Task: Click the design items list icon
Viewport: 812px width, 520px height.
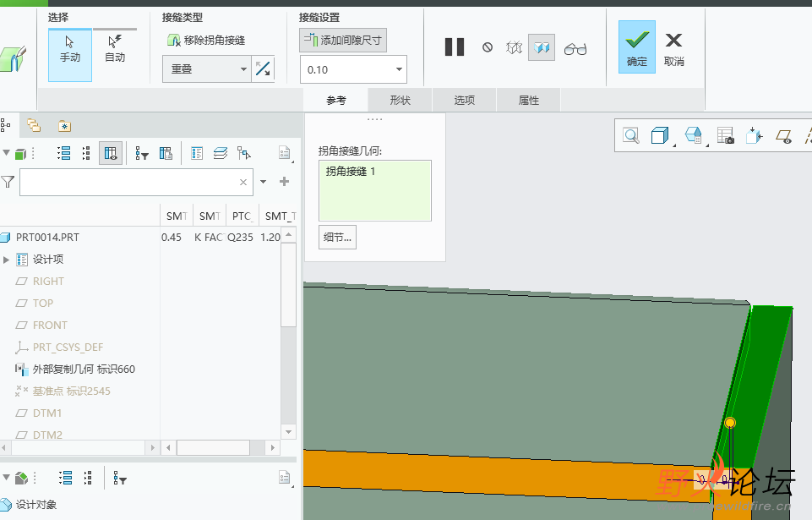Action: click(x=197, y=153)
